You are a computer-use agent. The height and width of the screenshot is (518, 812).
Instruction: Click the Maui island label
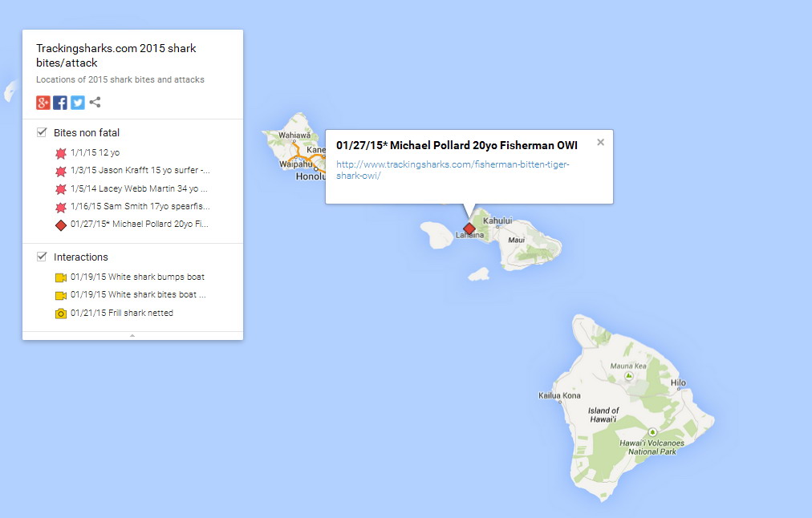pyautogui.click(x=516, y=240)
